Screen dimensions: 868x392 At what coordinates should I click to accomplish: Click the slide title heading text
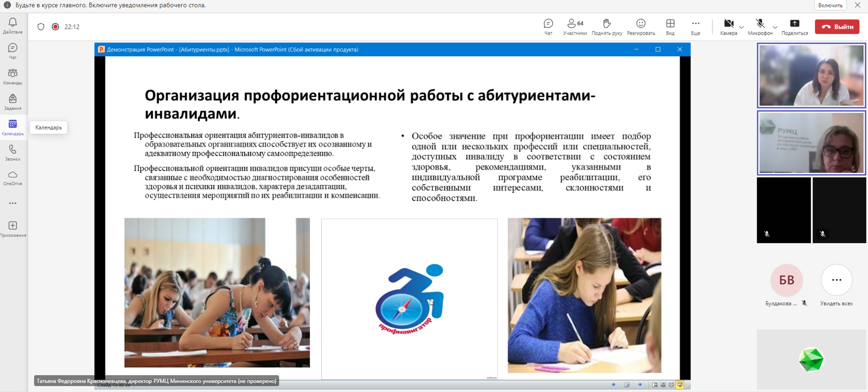point(370,104)
